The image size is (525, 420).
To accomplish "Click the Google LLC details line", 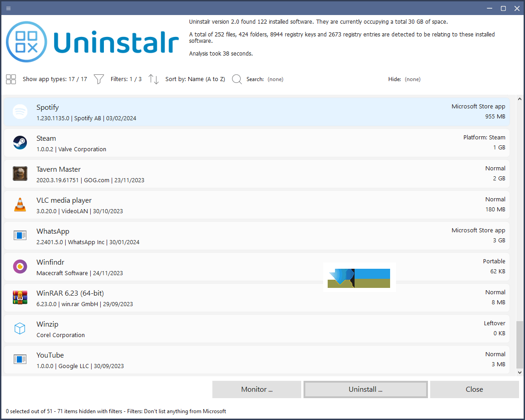I will [80, 366].
